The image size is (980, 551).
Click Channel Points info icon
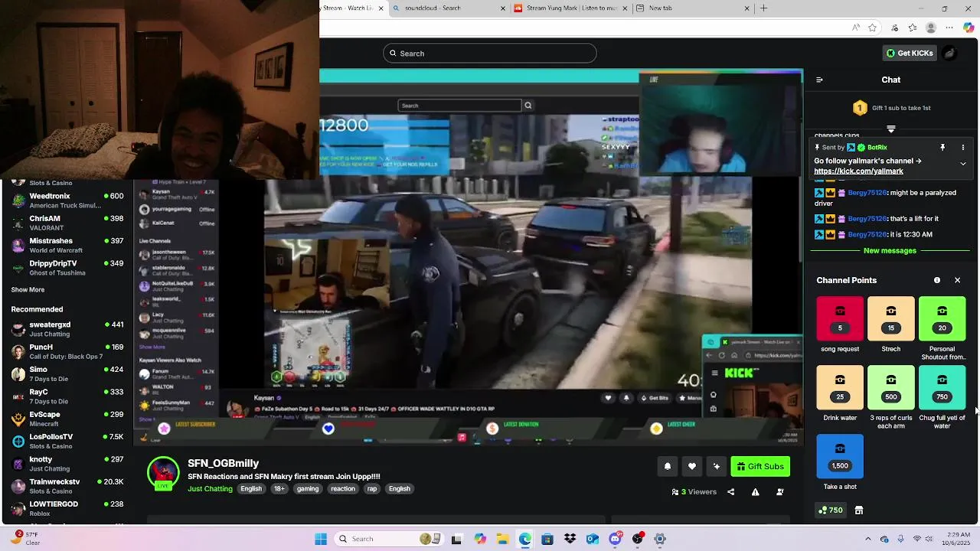(x=937, y=280)
